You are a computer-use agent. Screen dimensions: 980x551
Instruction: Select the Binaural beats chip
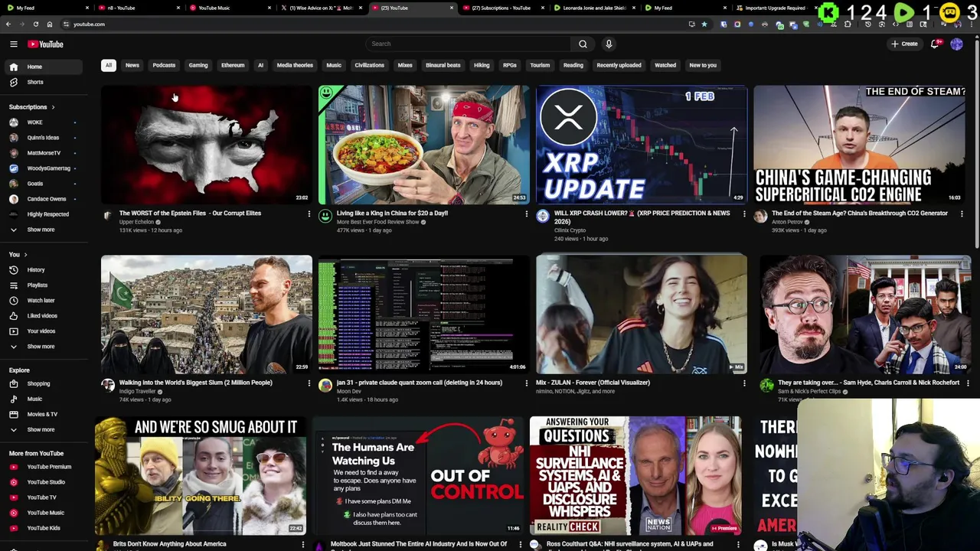click(x=443, y=65)
